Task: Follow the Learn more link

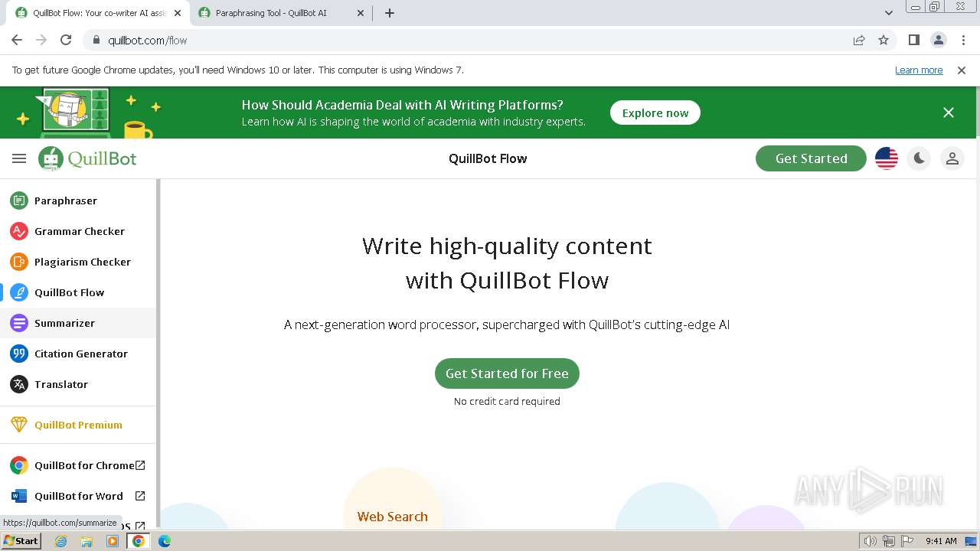Action: [x=919, y=70]
